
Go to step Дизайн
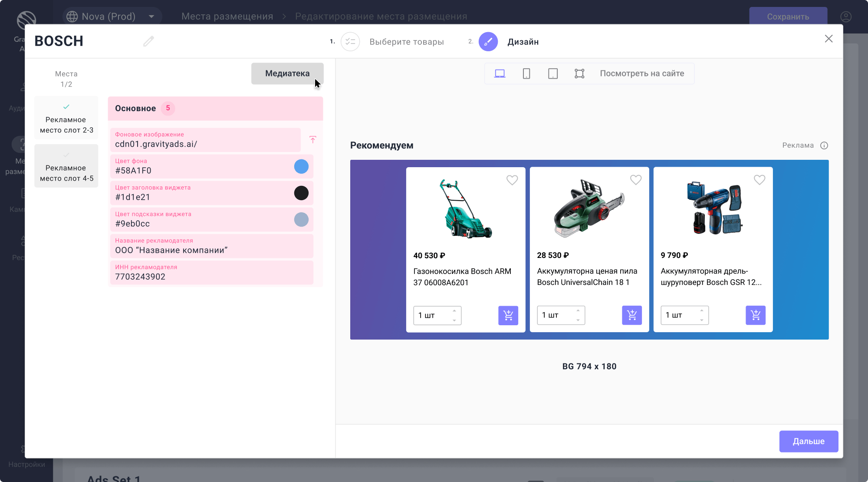(x=523, y=42)
